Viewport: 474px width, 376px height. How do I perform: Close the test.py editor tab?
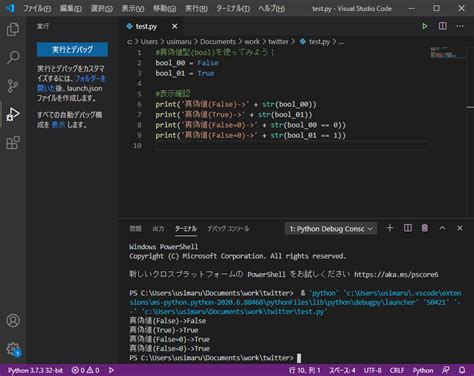pyautogui.click(x=175, y=26)
